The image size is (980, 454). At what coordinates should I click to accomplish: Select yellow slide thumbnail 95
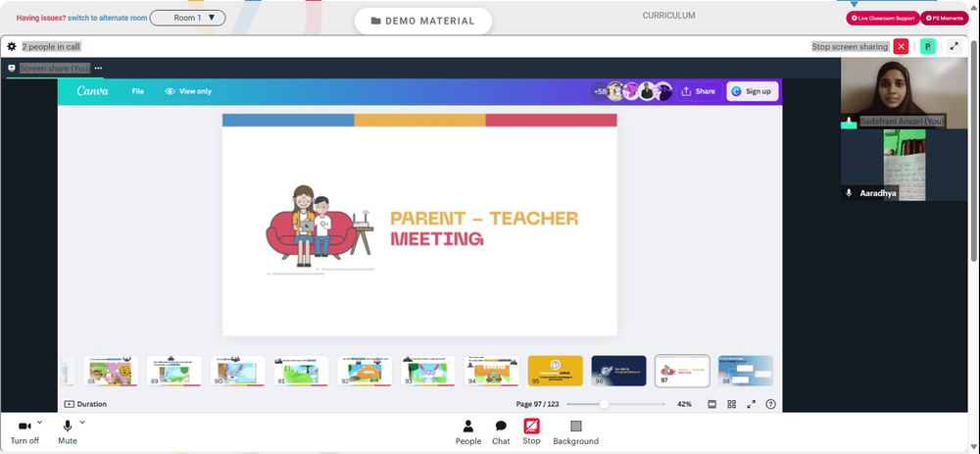[555, 371]
